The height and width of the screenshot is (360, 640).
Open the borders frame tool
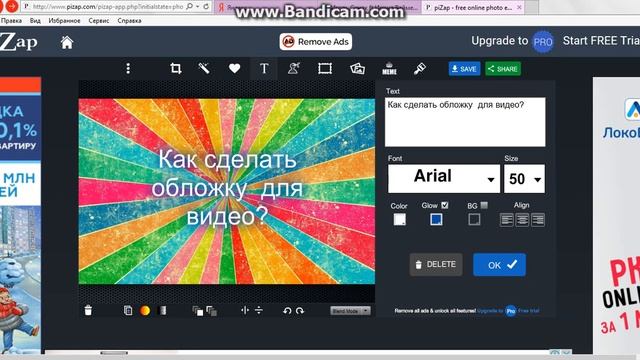(x=325, y=69)
